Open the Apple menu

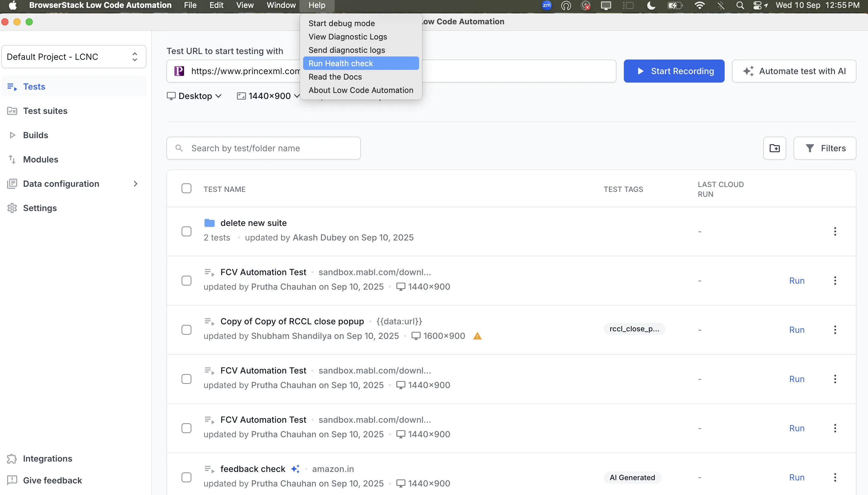coord(12,5)
